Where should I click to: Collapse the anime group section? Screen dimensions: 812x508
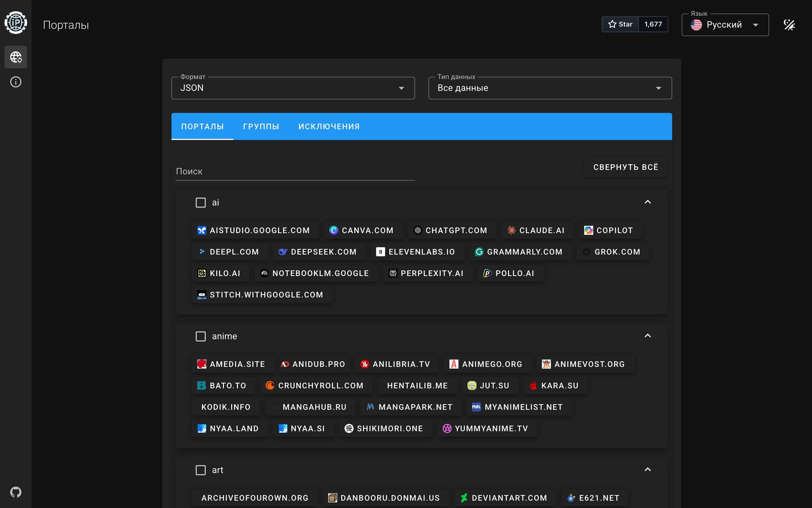tap(648, 336)
